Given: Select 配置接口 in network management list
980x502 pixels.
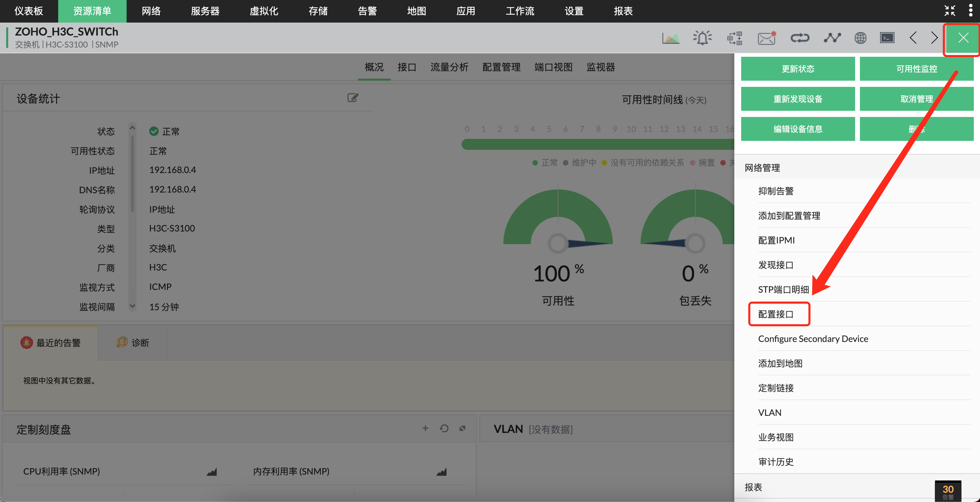Looking at the screenshot, I should point(776,314).
